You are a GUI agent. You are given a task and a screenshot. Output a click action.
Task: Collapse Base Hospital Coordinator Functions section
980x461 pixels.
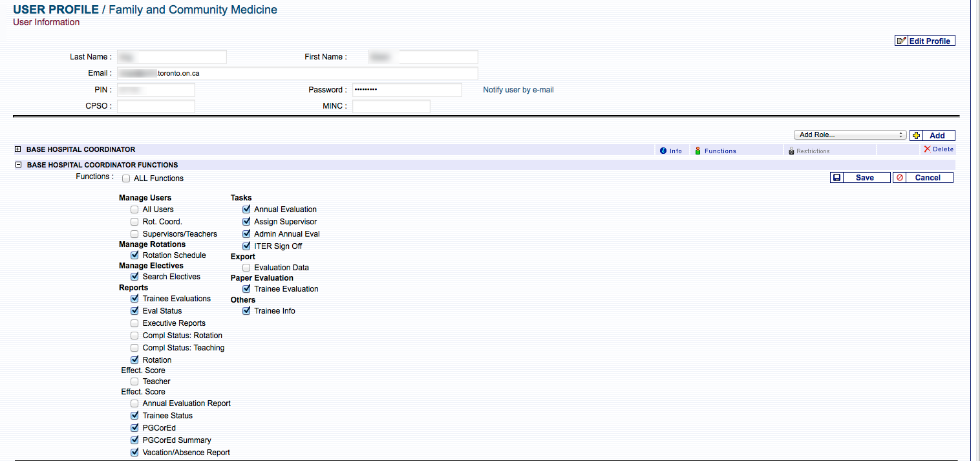point(18,165)
